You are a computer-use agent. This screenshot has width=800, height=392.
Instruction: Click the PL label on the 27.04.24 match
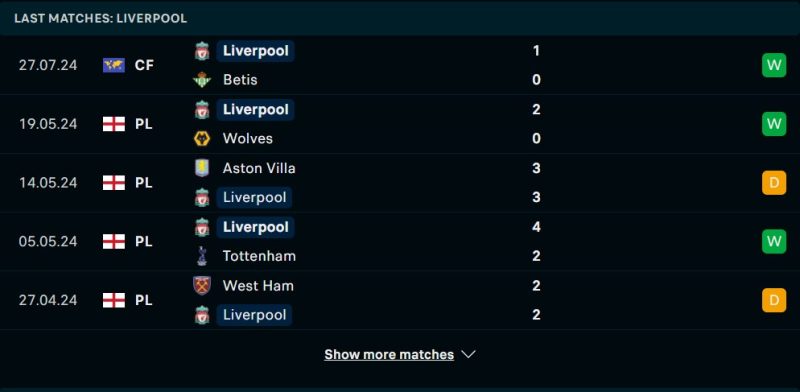pyautogui.click(x=143, y=300)
